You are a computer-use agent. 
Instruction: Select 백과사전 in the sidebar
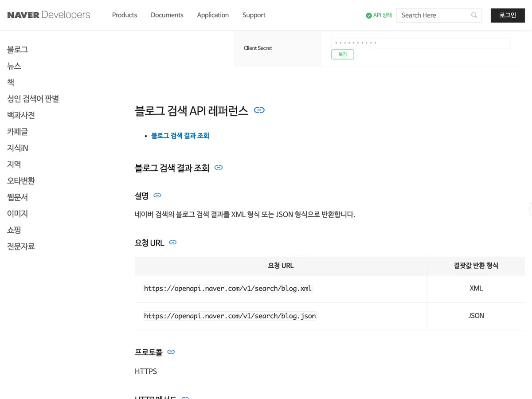21,115
